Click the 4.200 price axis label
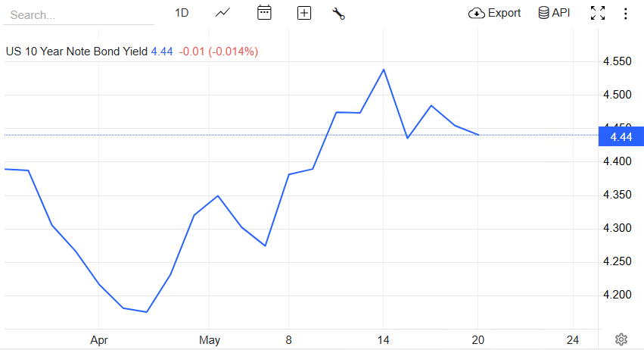The width and height of the screenshot is (644, 350). [x=618, y=295]
